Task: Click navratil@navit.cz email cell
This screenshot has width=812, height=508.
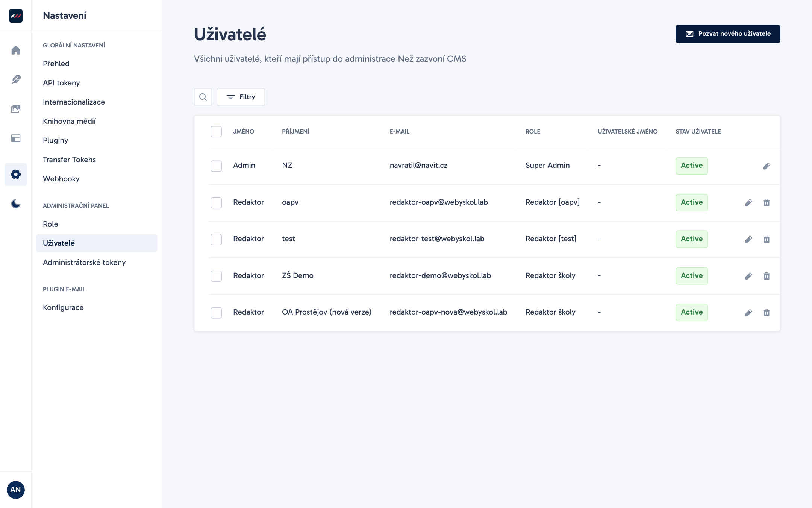Action: coord(418,165)
